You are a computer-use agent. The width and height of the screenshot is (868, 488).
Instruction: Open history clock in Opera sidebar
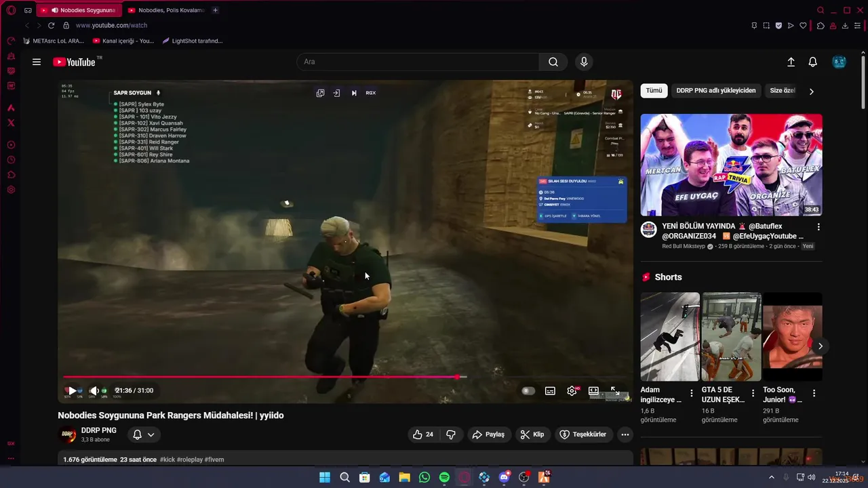11,160
